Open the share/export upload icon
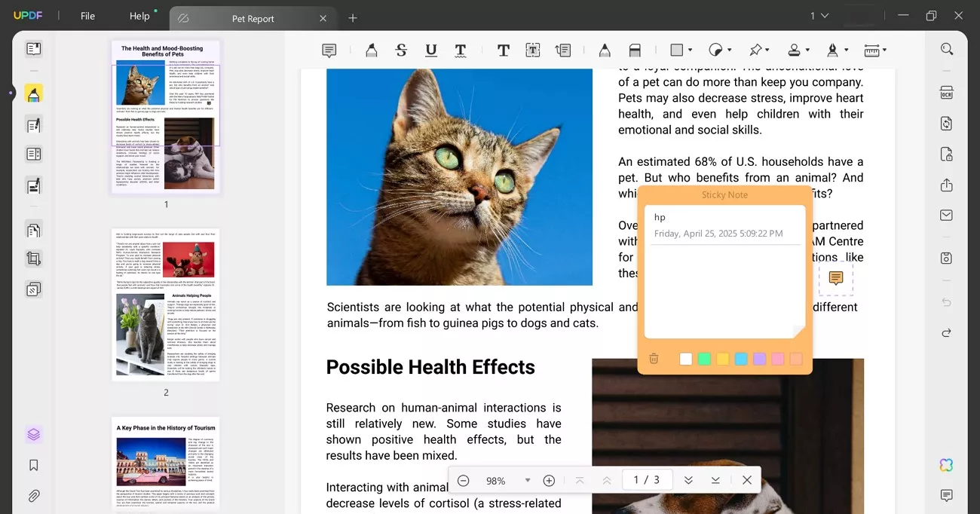This screenshot has width=980, height=514. coord(947,185)
